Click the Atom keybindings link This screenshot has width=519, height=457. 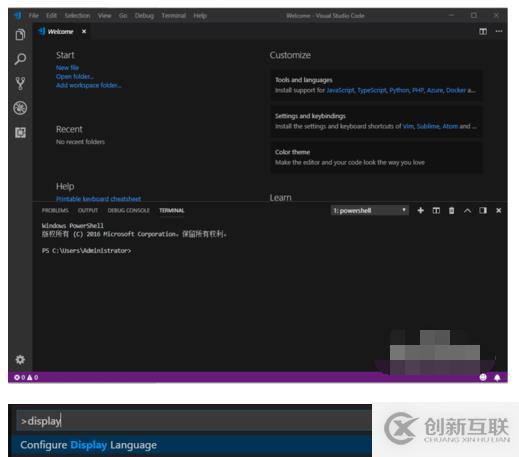pos(450,126)
